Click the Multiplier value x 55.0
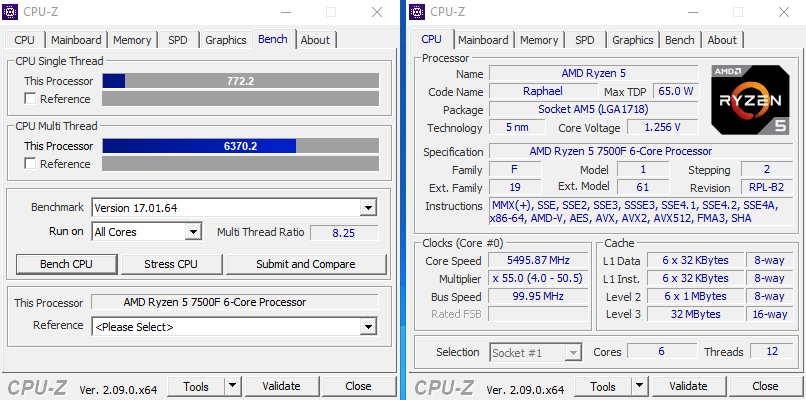The height and width of the screenshot is (400, 806). point(539,279)
